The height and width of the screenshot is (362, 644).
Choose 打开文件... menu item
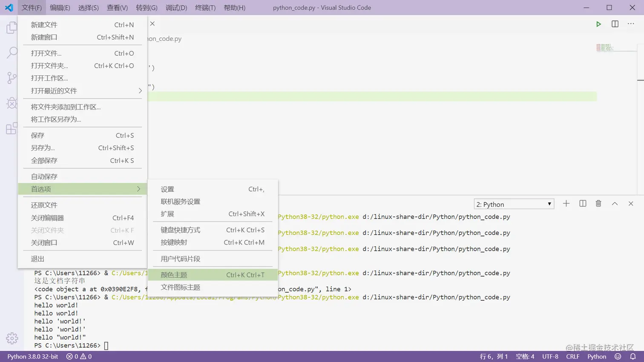coord(83,53)
